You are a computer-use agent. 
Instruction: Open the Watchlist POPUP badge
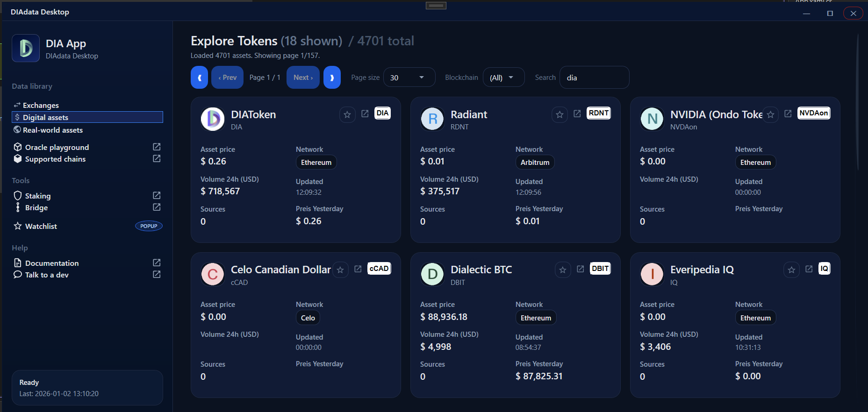point(149,226)
